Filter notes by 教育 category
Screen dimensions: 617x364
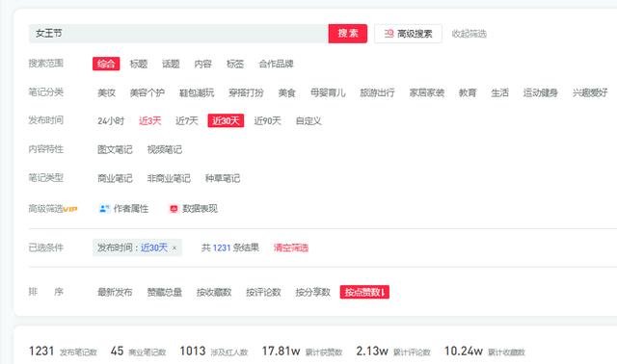click(468, 92)
